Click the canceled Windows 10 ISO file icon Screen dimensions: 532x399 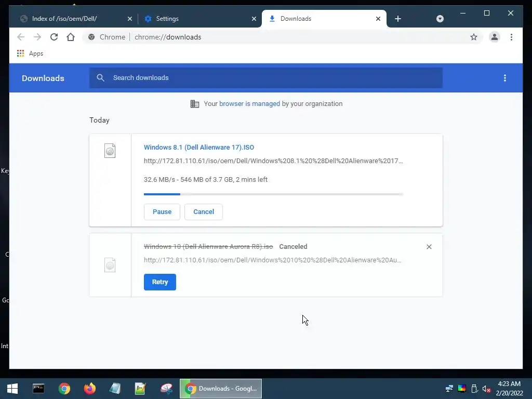tap(110, 265)
